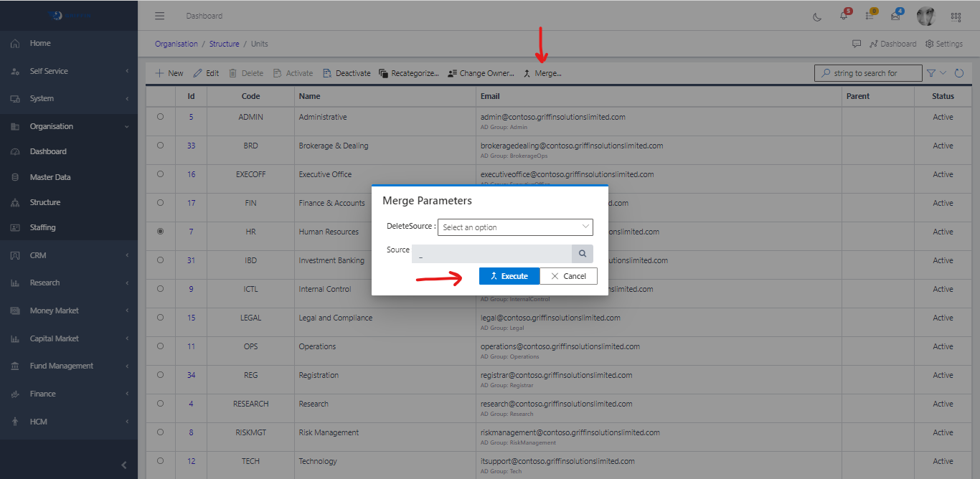Toggle dark mode moon icon
This screenshot has width=980, height=479.
click(817, 16)
